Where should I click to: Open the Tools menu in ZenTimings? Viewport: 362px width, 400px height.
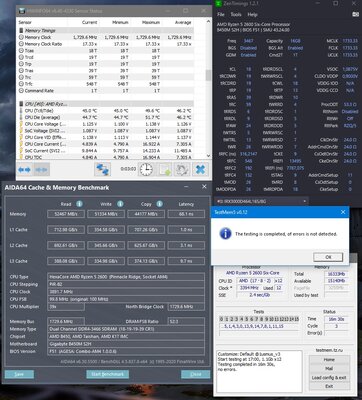tap(236, 14)
